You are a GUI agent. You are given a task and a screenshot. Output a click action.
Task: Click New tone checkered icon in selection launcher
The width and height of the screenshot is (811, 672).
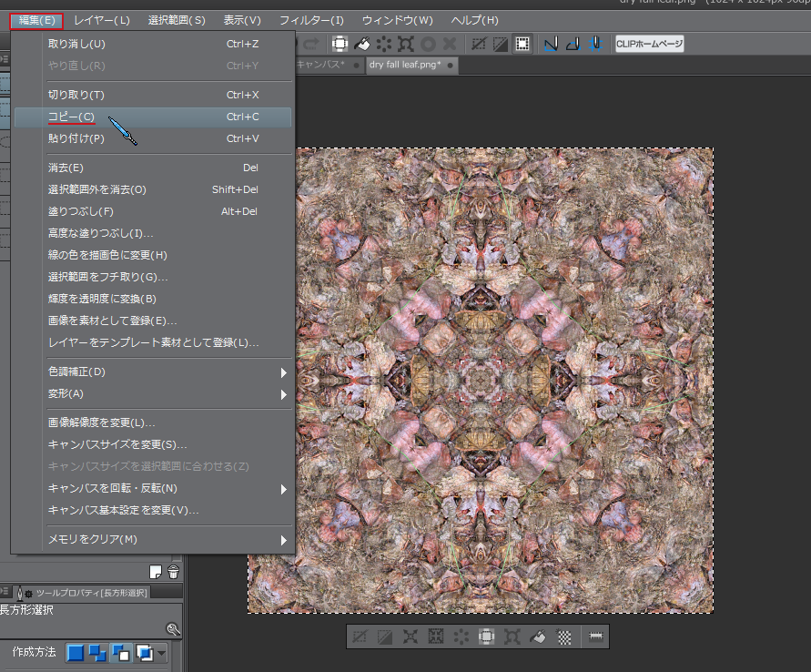(x=564, y=636)
